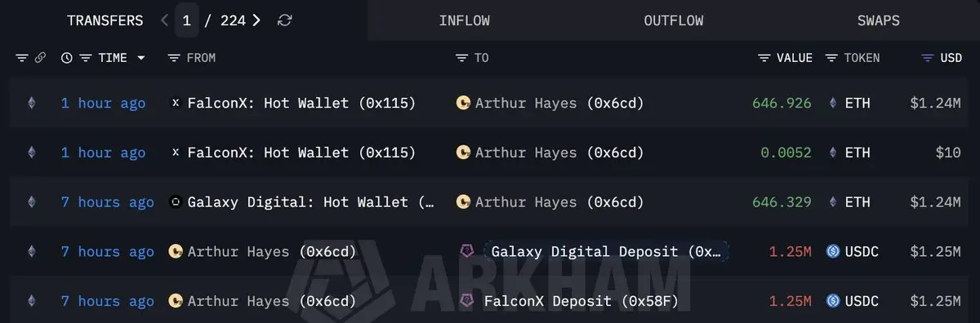Click the Galaxy Digital Hot Wallet logo

point(175,202)
